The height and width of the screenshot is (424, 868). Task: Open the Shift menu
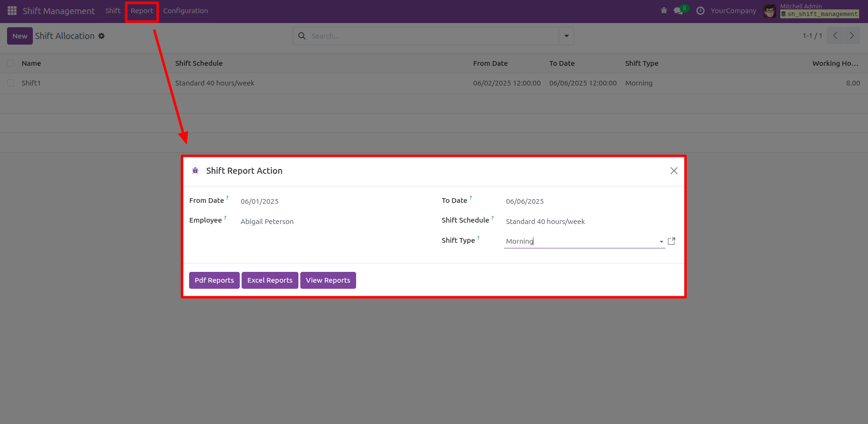tap(113, 11)
